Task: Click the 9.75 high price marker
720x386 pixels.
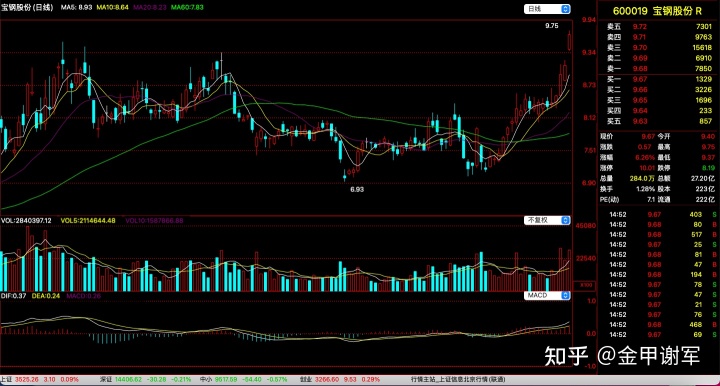Action: [551, 26]
